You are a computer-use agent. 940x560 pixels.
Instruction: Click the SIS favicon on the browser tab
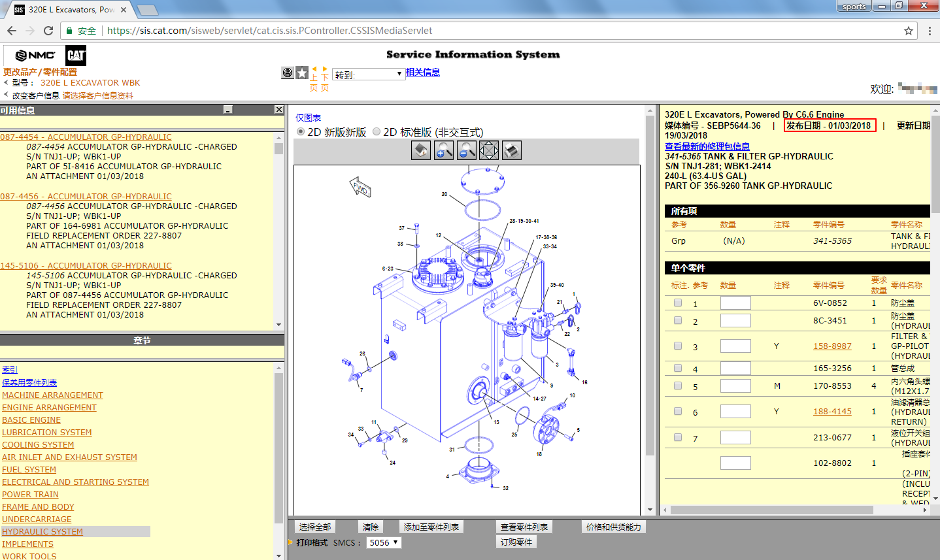point(19,10)
